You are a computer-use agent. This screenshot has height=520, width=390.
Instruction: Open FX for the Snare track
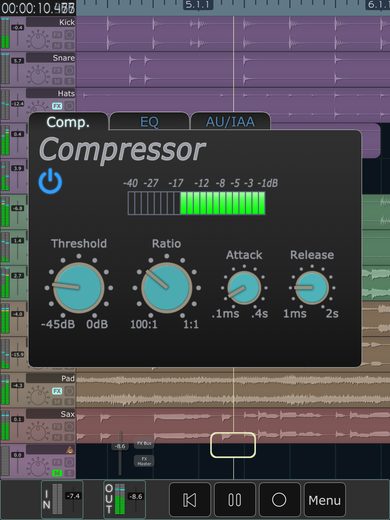click(x=57, y=71)
